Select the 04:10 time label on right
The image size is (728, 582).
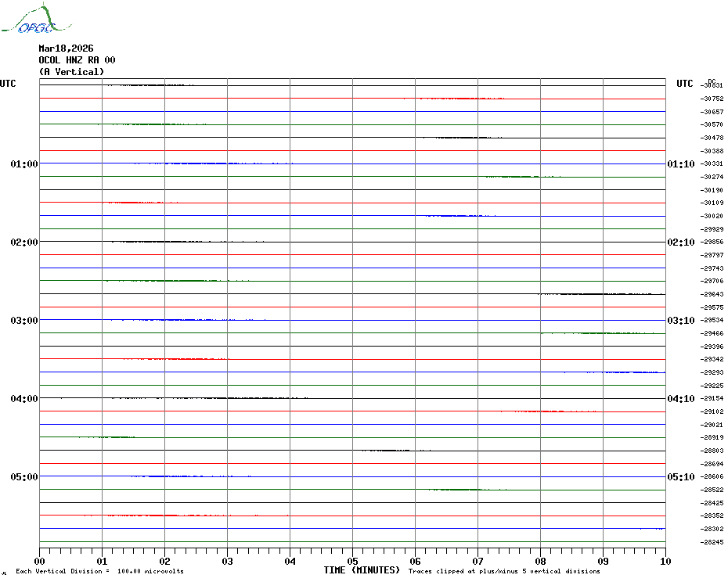680,399
